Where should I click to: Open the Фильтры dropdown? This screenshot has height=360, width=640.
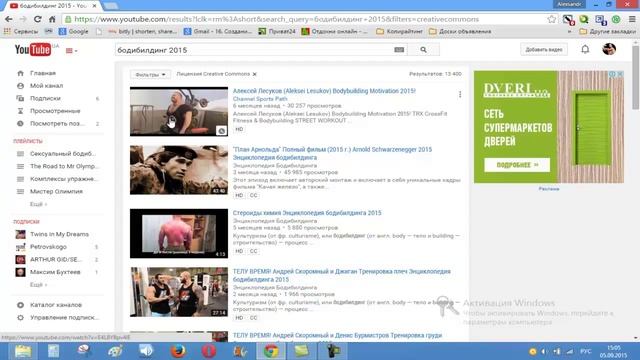[150, 75]
